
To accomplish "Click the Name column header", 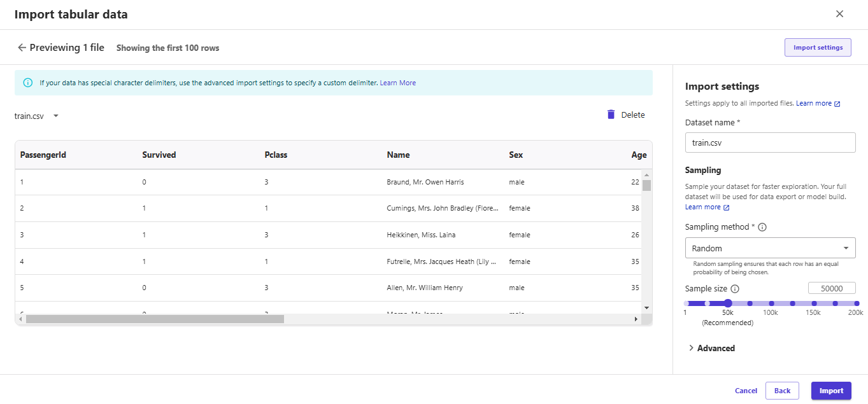I will pos(398,155).
